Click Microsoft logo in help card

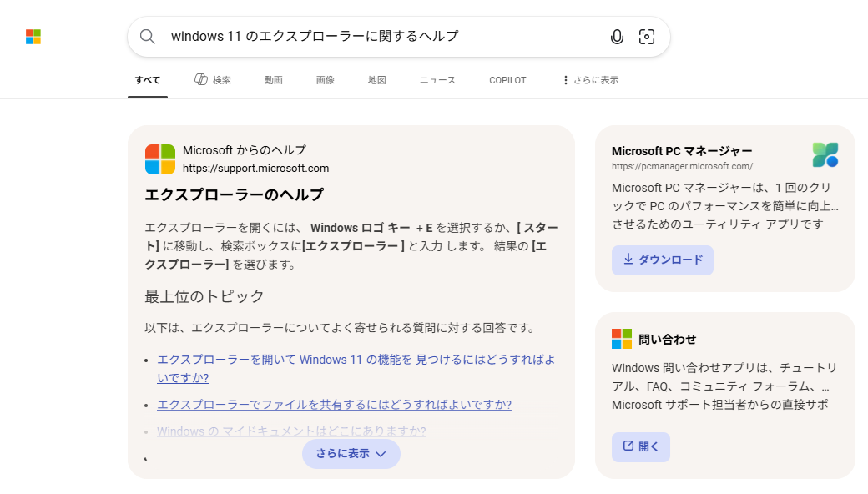[x=160, y=159]
